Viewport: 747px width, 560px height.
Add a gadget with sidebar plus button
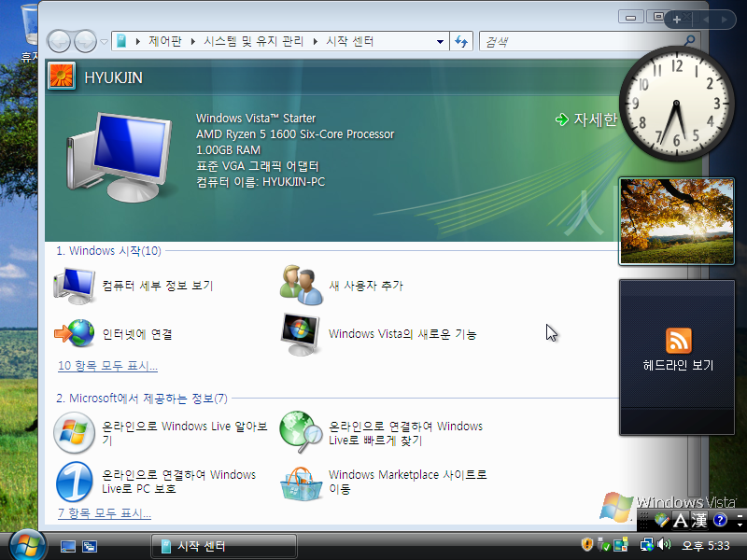(x=676, y=20)
